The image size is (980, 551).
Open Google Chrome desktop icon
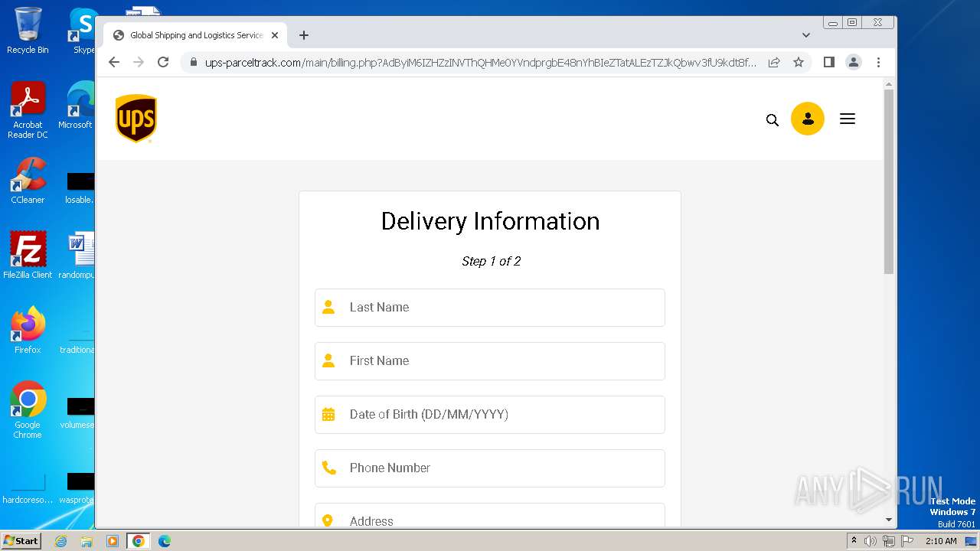click(x=28, y=410)
